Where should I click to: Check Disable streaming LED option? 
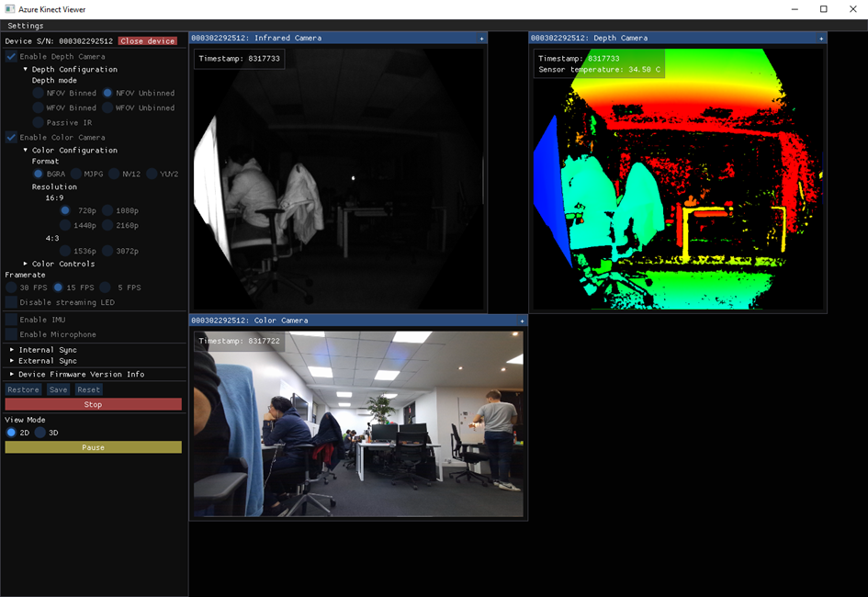[x=11, y=302]
